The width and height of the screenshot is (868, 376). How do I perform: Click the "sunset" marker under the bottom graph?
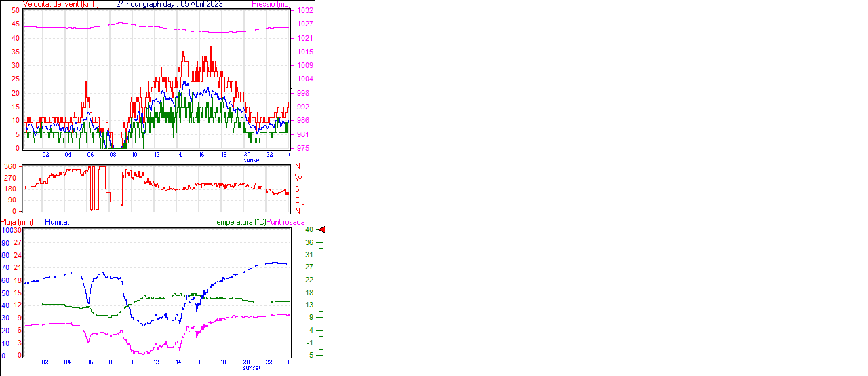pyautogui.click(x=252, y=368)
